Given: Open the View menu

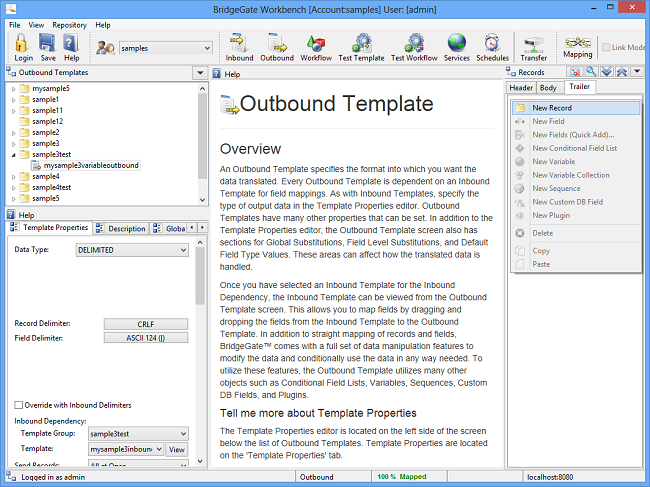Looking at the screenshot, I should [36, 25].
